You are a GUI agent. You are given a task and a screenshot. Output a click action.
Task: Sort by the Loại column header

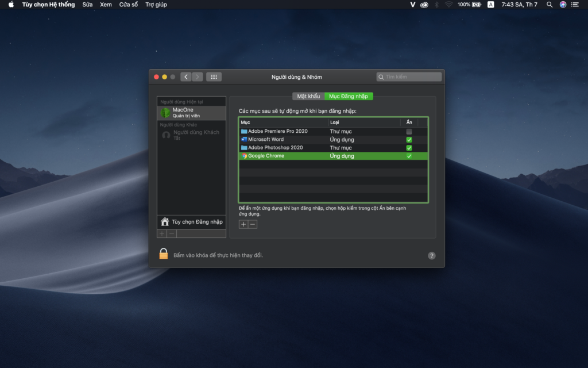(364, 122)
